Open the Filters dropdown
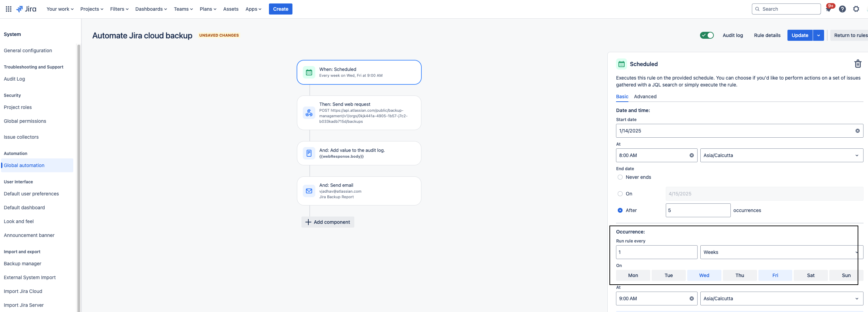Viewport: 868px width, 312px height. pyautogui.click(x=119, y=9)
